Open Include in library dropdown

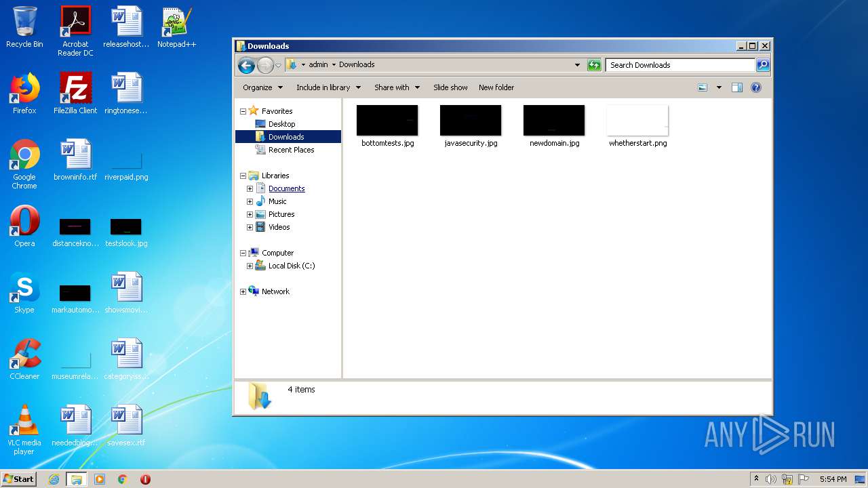click(328, 87)
